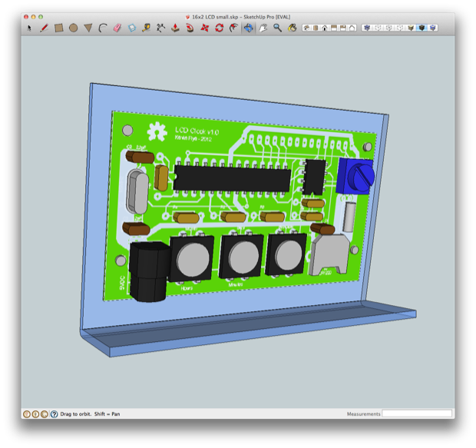Click the Hours push button on PCB
Screen dimensions: 476x448
click(191, 258)
